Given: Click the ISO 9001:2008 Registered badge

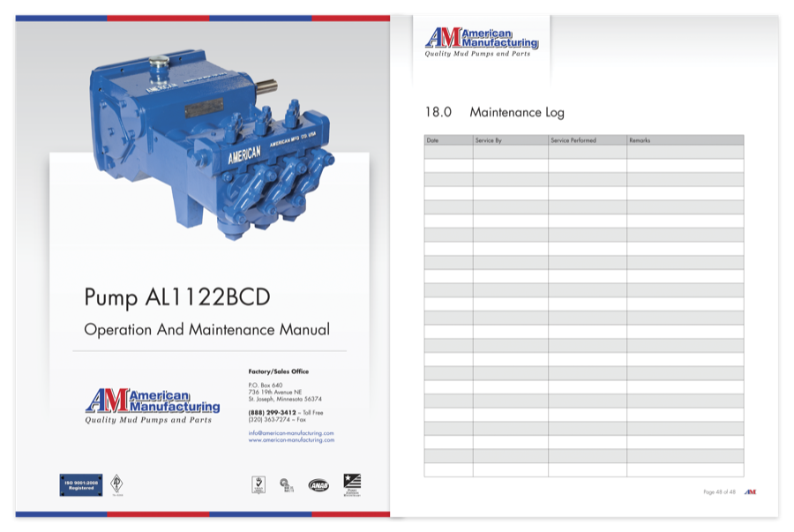Looking at the screenshot, I should (81, 485).
